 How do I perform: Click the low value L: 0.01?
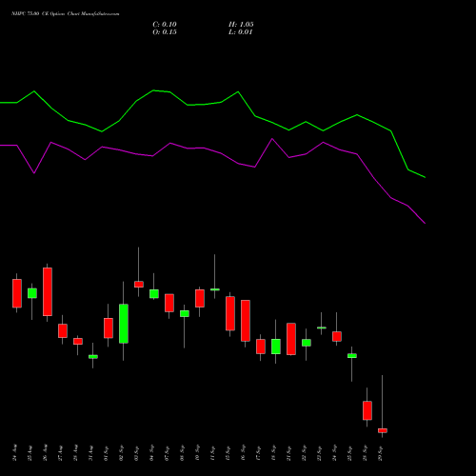point(241,32)
